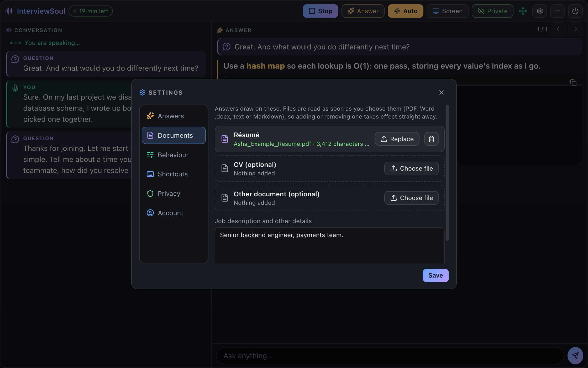Send message with paper plane icon
Viewport: 588px width, 368px height.
click(x=575, y=356)
